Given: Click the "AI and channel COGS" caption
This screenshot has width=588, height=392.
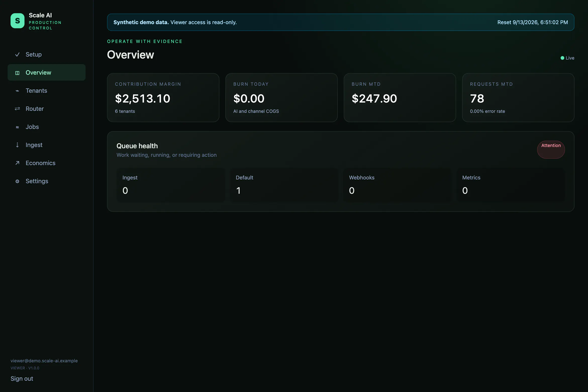Looking at the screenshot, I should coord(256,111).
